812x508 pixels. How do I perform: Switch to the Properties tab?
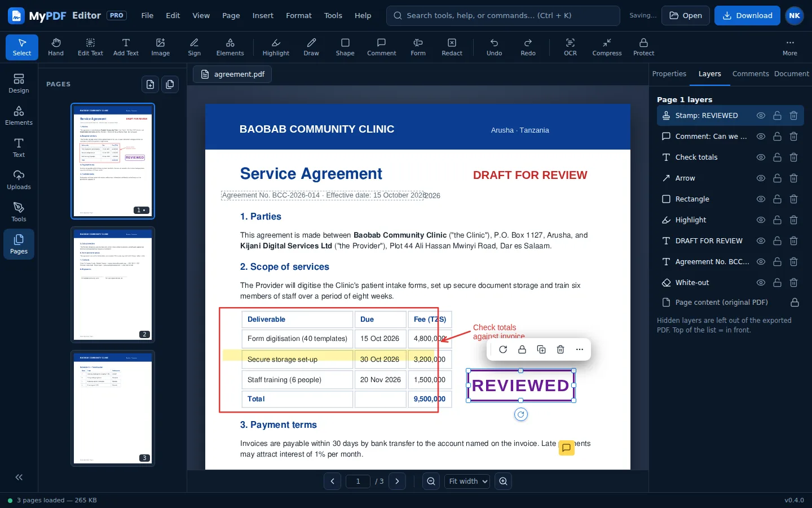669,74
